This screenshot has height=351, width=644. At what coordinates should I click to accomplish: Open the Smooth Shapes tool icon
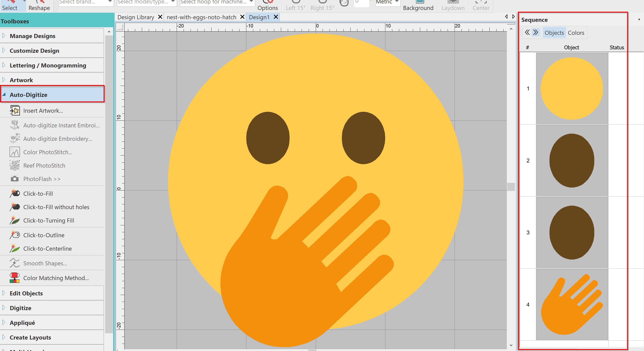(x=15, y=263)
